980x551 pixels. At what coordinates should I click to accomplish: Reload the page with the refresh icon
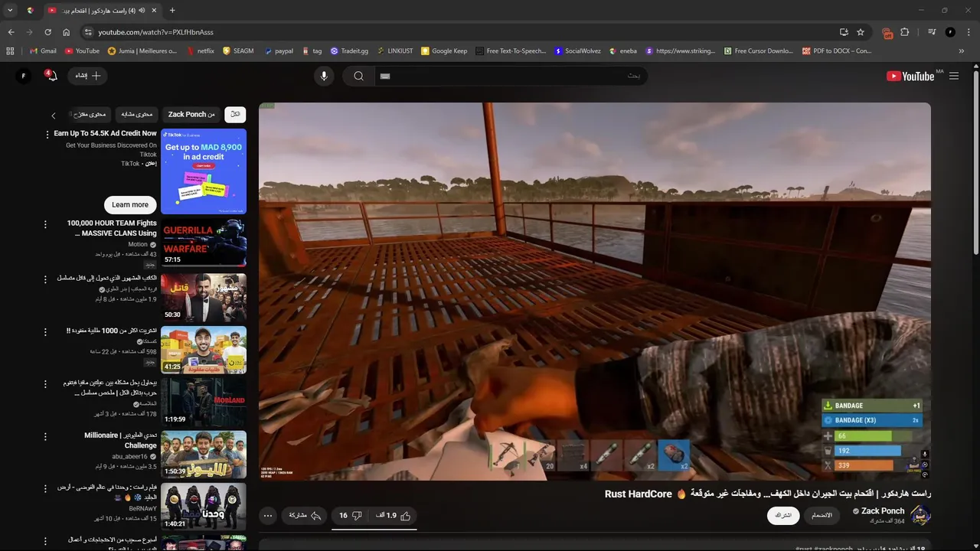click(x=47, y=32)
